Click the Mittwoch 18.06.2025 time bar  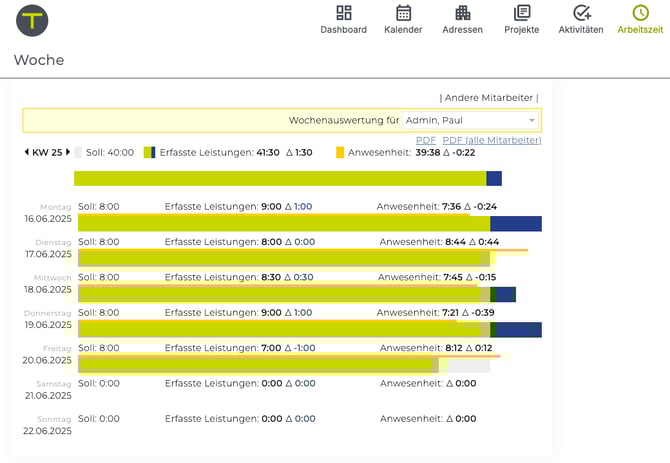point(297,294)
